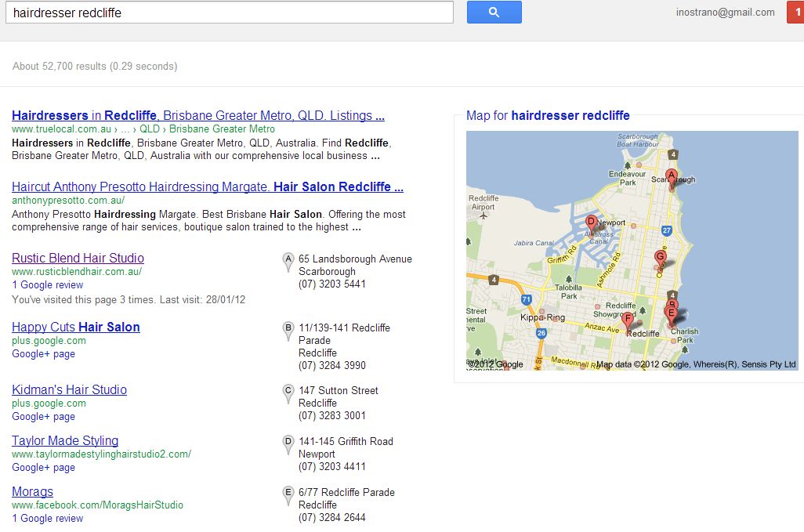The image size is (804, 532).
Task: Click phone number (07) 3203 4411
Action: (x=332, y=466)
